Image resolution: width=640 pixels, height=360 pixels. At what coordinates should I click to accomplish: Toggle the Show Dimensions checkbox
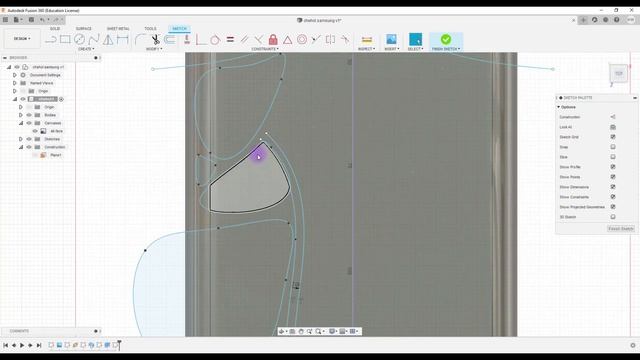coord(613,187)
